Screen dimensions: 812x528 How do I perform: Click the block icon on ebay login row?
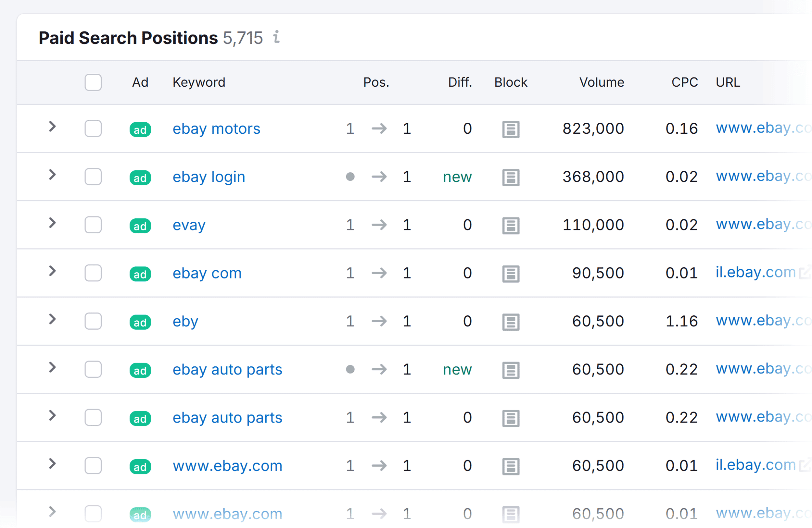pos(511,177)
